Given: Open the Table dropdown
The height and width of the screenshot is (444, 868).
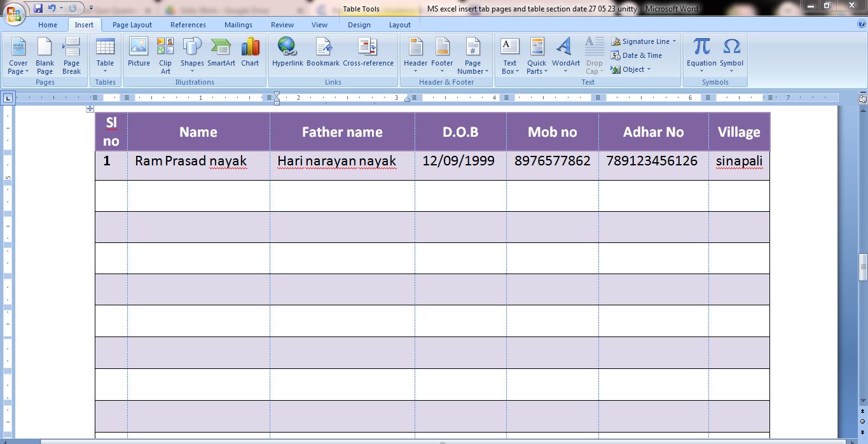Looking at the screenshot, I should pos(105,56).
